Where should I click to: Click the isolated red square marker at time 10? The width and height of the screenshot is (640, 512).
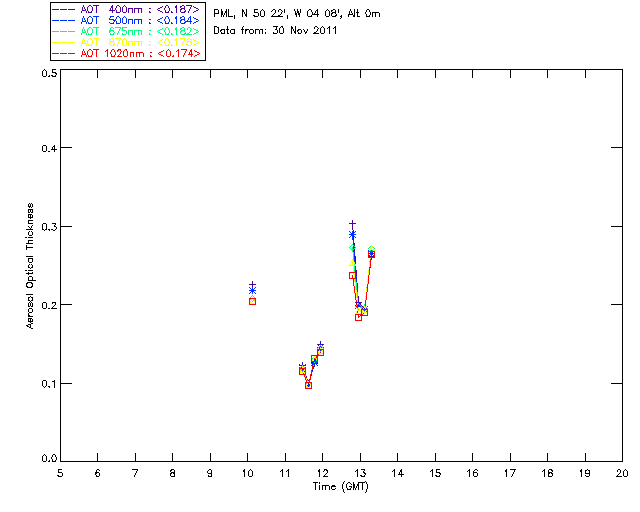click(252, 301)
